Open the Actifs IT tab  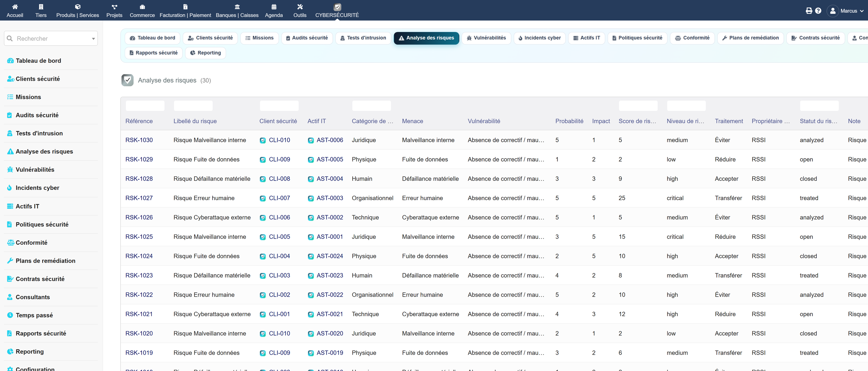(x=587, y=38)
